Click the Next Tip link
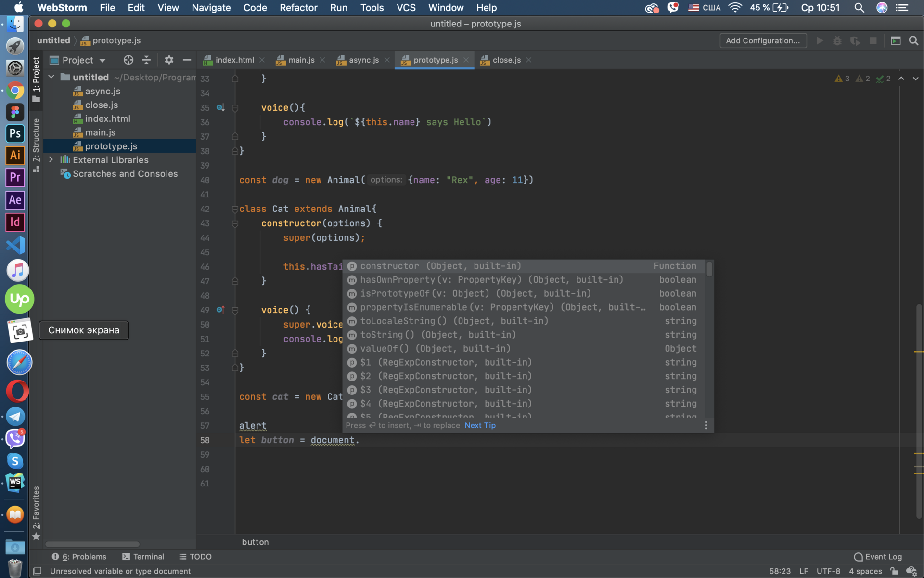This screenshot has width=924, height=578. (x=480, y=425)
